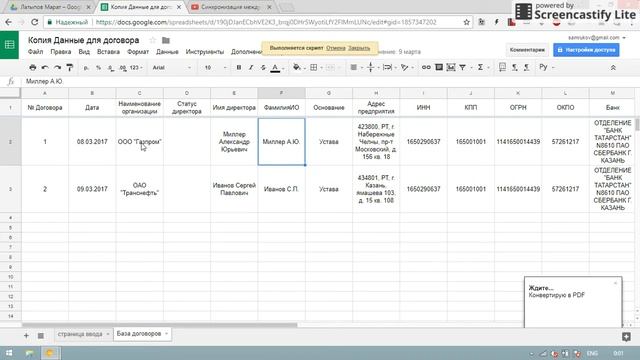Apply currency format (р.)

(86, 68)
